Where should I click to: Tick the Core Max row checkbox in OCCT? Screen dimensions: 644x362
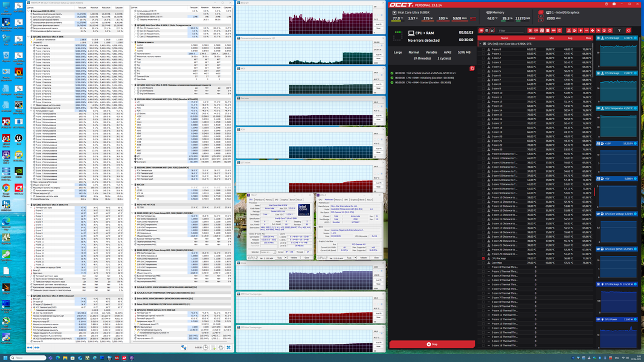coord(483,263)
